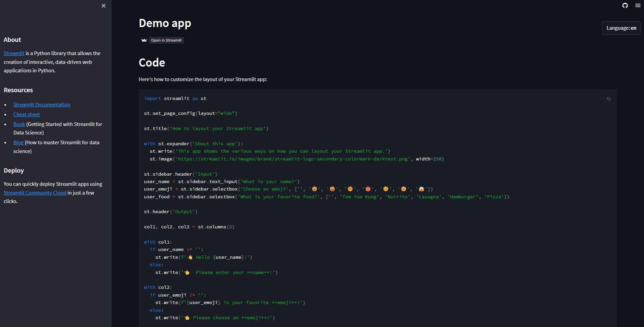Open the Book link for Getting Started
644x327 pixels.
(19, 124)
